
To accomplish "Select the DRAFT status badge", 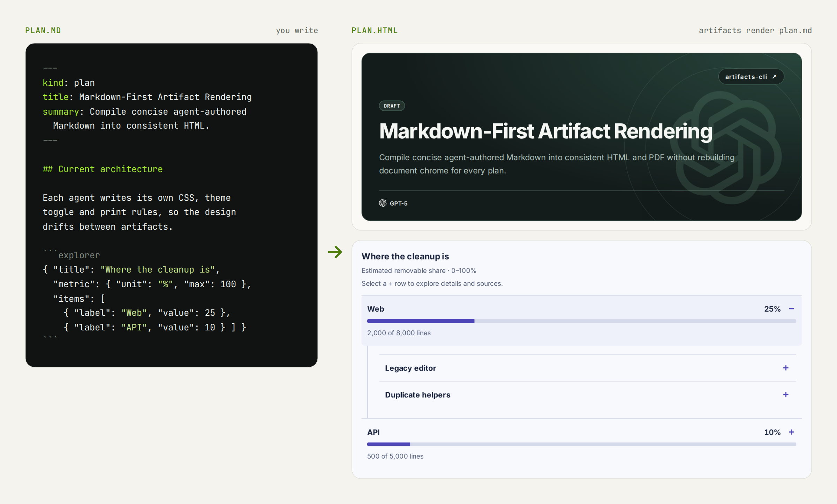I will click(x=392, y=106).
